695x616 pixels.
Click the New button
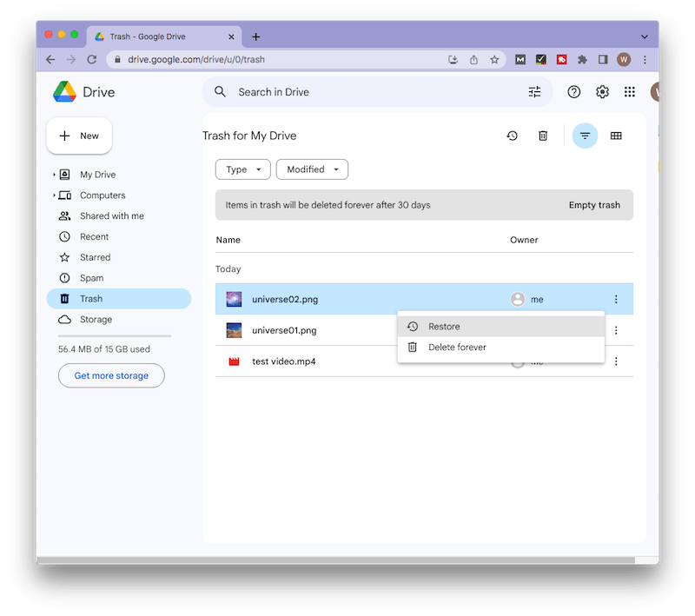point(79,136)
